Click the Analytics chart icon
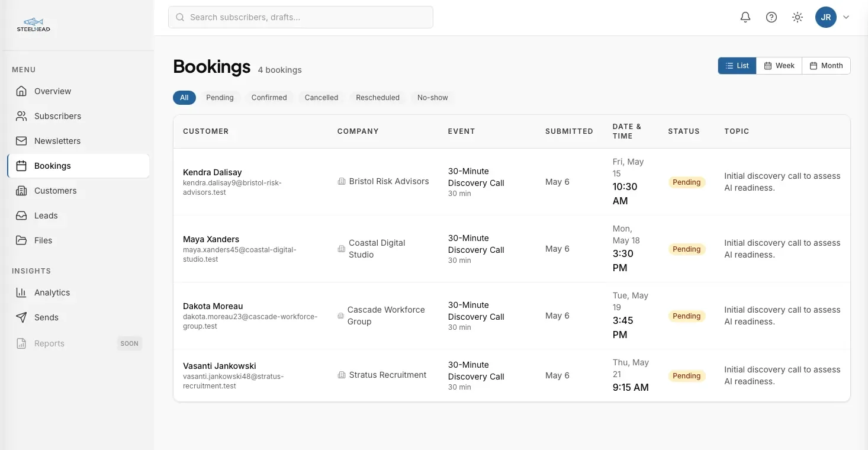 tap(21, 292)
